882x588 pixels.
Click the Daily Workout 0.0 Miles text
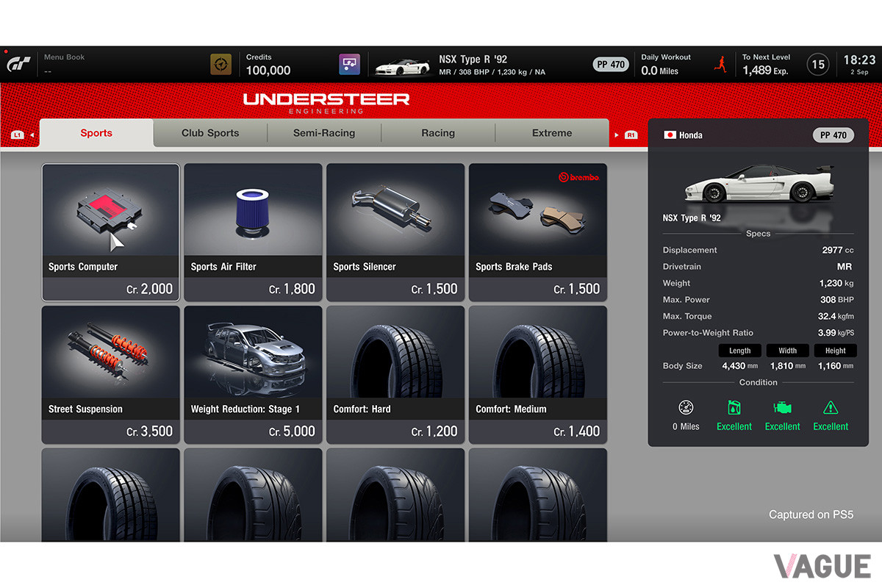[659, 71]
